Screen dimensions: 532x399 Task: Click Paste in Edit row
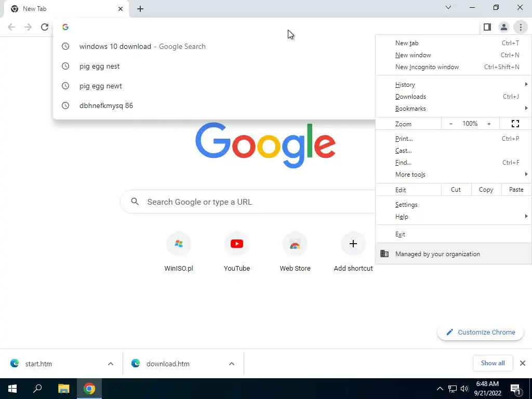[516, 190]
